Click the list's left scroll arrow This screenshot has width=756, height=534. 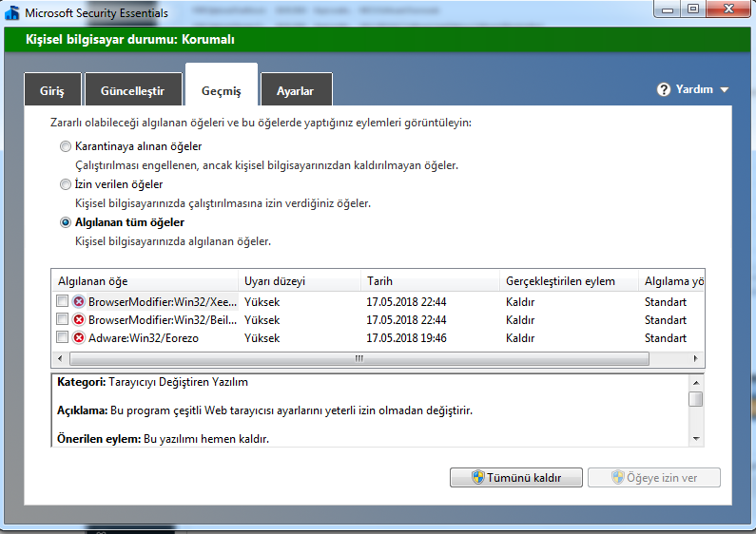(60, 358)
